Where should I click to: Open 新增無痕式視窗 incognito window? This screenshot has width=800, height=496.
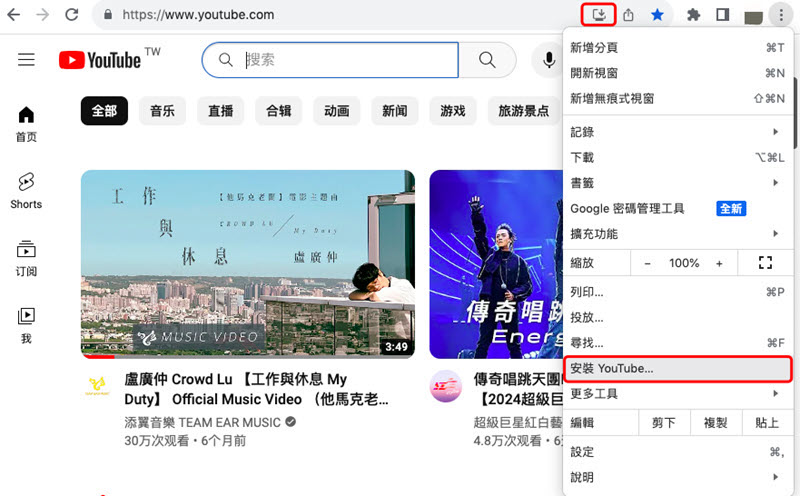[678, 98]
